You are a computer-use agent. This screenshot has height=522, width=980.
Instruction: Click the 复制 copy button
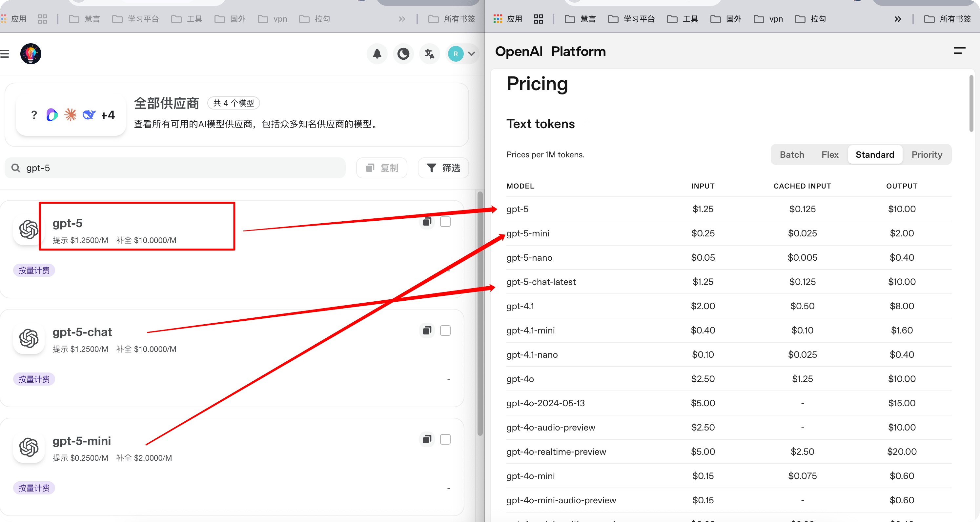[x=381, y=168]
